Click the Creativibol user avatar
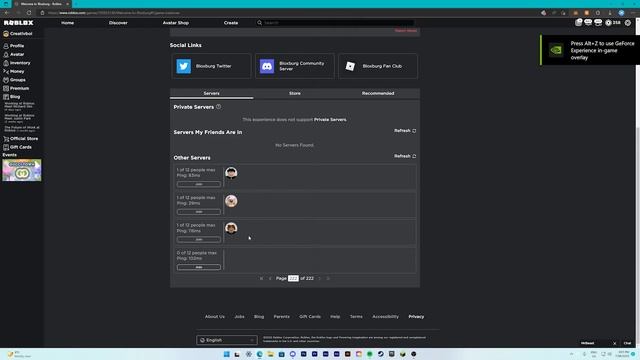 pyautogui.click(x=6, y=34)
